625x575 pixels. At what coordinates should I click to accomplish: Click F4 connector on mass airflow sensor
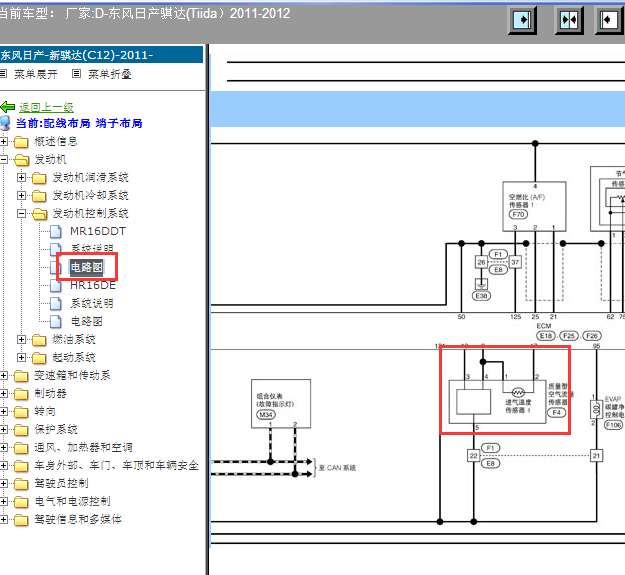click(x=556, y=412)
